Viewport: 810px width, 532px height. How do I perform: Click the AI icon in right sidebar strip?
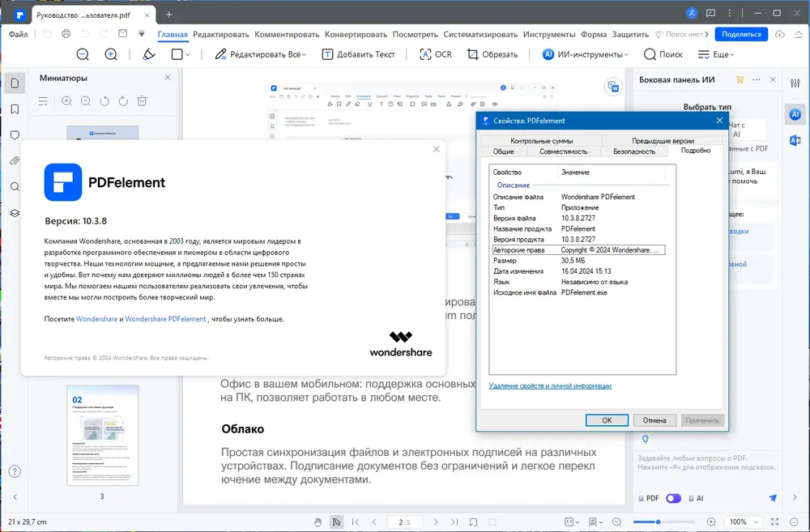(795, 114)
